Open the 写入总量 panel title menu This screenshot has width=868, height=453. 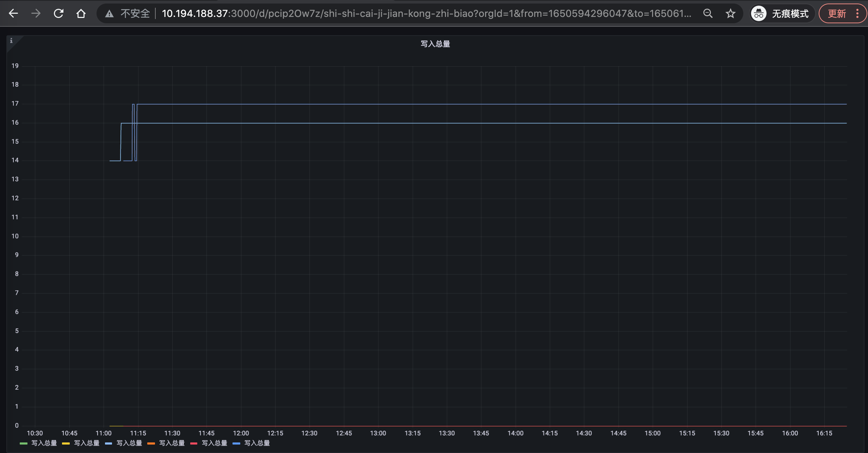pos(435,44)
